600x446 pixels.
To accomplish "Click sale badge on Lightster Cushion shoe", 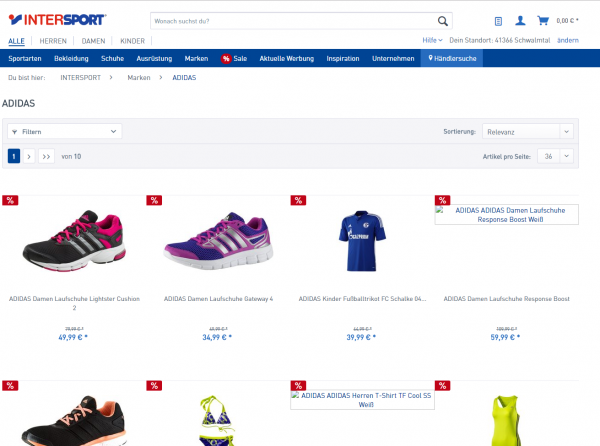I will 10,200.
